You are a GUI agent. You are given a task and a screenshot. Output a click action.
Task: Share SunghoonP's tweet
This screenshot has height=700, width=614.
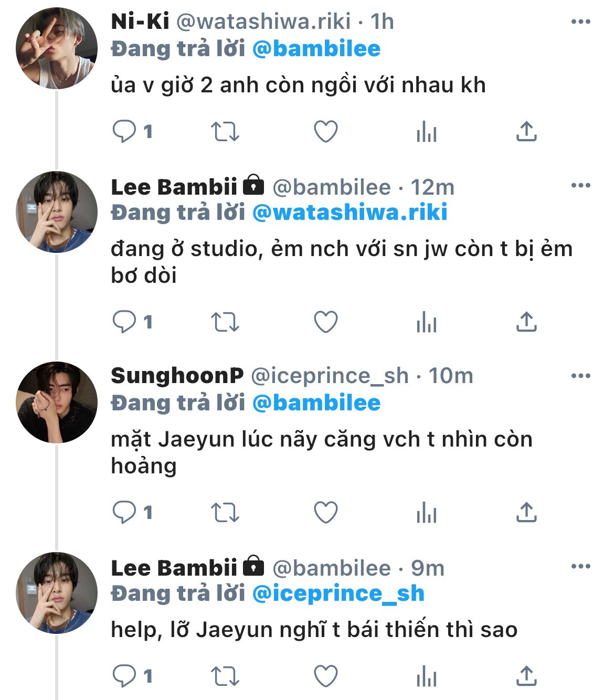pos(526,512)
